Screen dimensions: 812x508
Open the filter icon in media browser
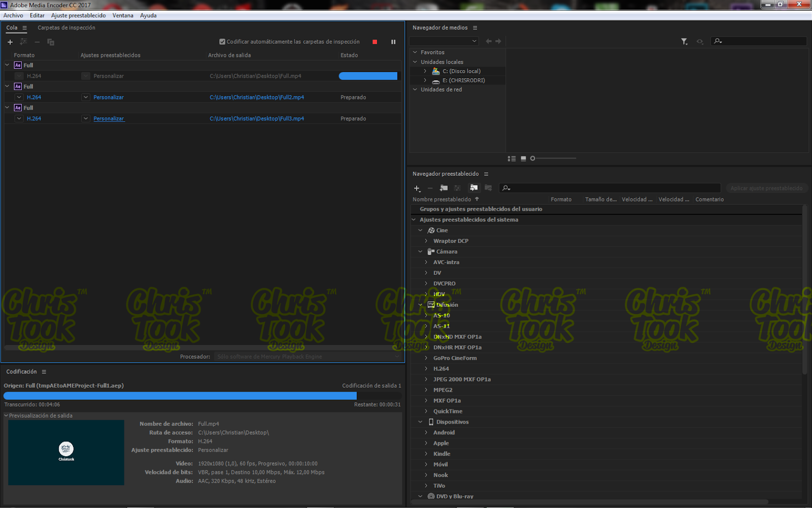click(684, 41)
